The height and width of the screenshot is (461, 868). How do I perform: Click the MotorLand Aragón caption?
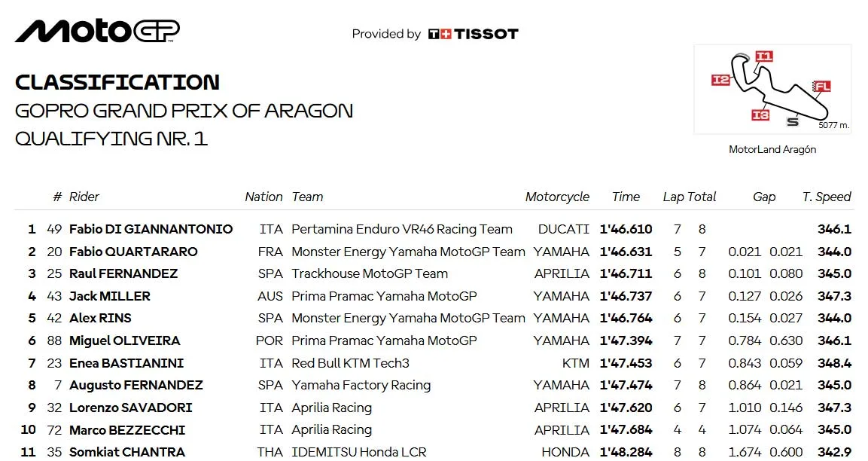772,149
